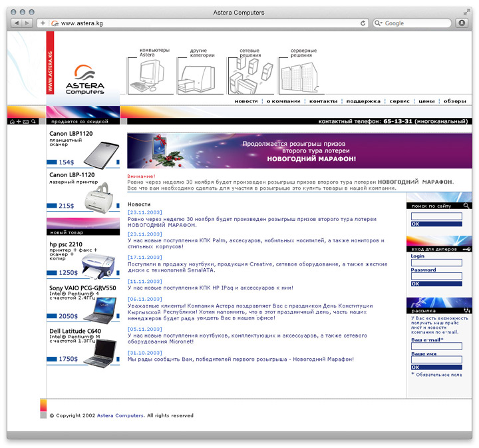This screenshot has width=479, height=448.
Task: Open the sitemap icon next to home
Action: (19, 122)
